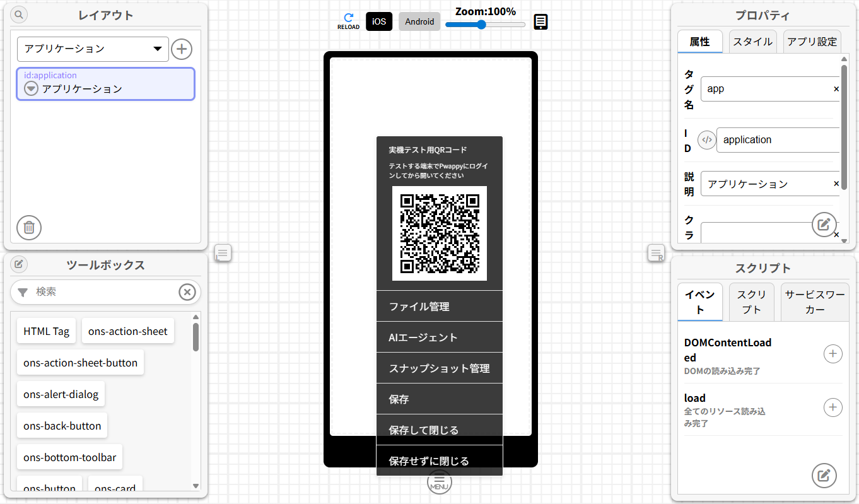Click the search magnifier icon in layout panel
The height and width of the screenshot is (504, 859).
point(19,15)
